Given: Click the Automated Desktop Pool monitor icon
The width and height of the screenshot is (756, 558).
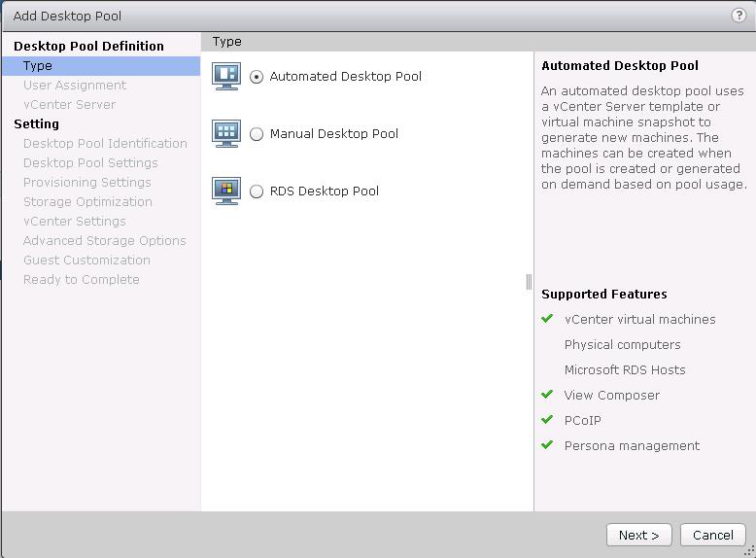Looking at the screenshot, I should click(225, 76).
